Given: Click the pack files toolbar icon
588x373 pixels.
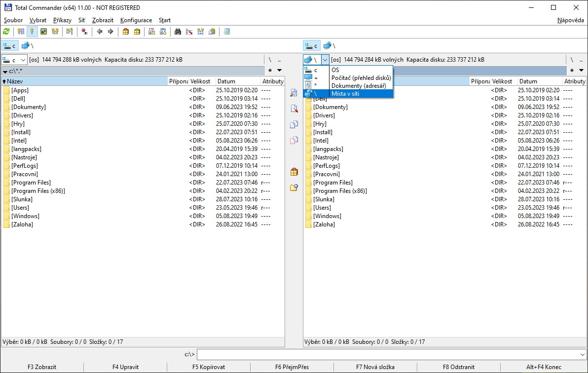Looking at the screenshot, I should (x=126, y=32).
